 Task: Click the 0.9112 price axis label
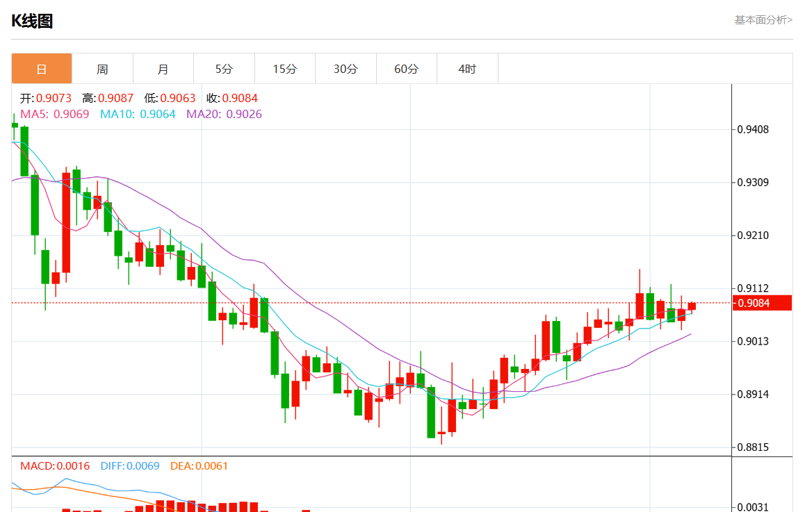click(753, 288)
